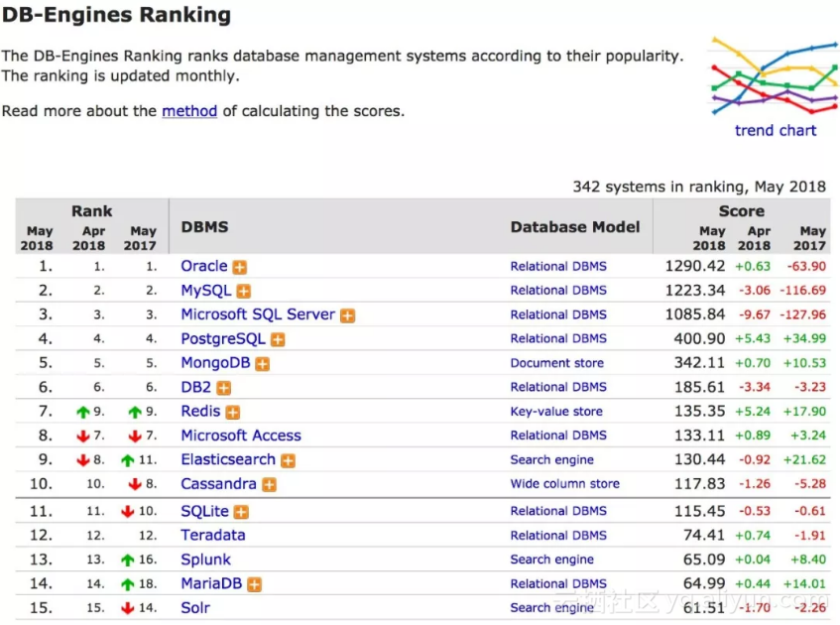Click the plus icon next to PostgreSQL
Image resolution: width=840 pixels, height=625 pixels.
click(x=278, y=340)
